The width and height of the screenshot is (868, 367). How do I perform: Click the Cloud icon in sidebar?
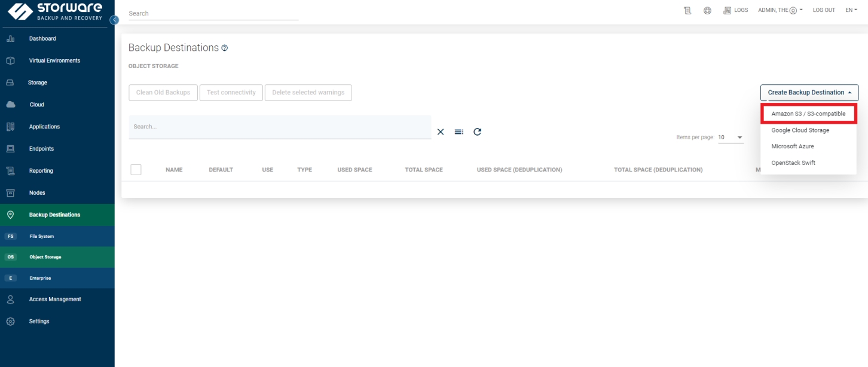point(10,105)
